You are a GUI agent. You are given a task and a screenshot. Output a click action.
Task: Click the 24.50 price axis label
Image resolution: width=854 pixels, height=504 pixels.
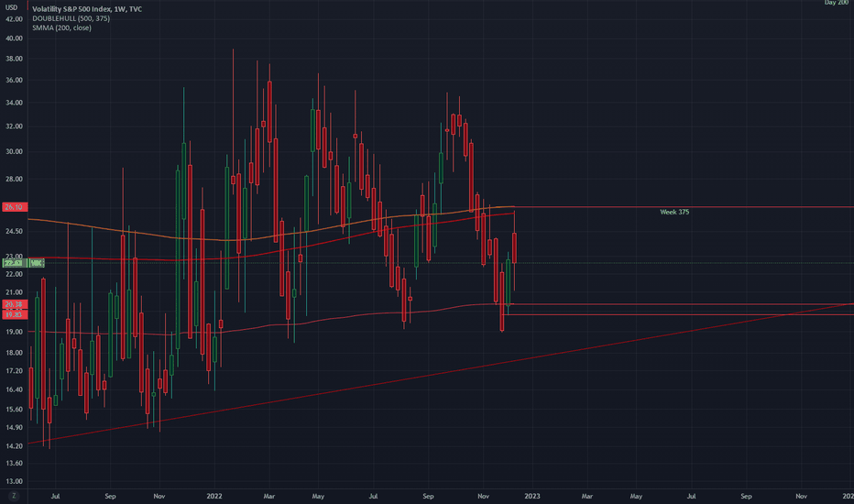tap(14, 232)
